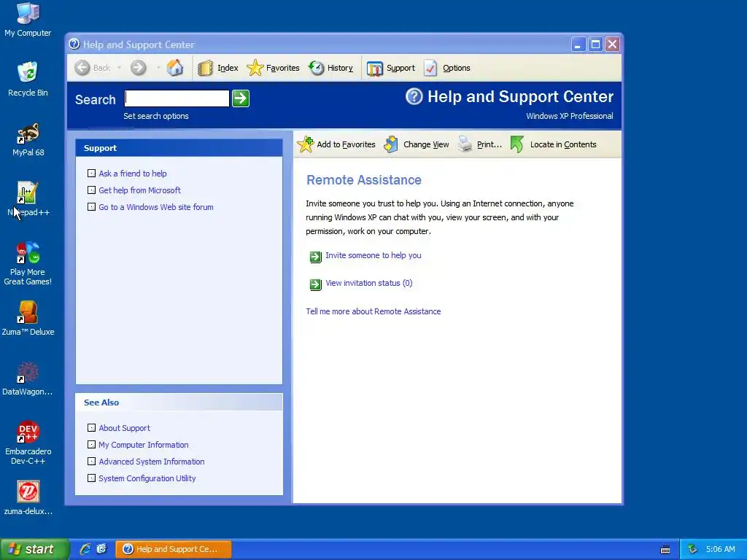
Task: Click the See Also panel header
Action: coord(179,402)
